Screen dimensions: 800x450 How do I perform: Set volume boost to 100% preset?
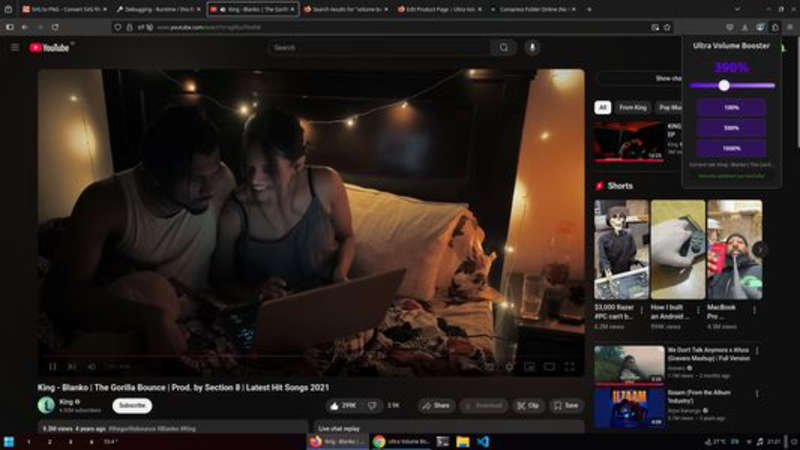coord(731,108)
